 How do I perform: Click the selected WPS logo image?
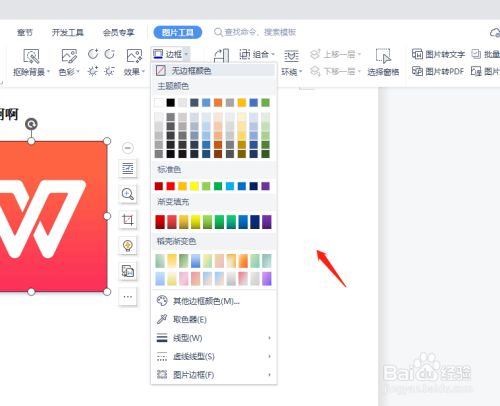click(53, 217)
